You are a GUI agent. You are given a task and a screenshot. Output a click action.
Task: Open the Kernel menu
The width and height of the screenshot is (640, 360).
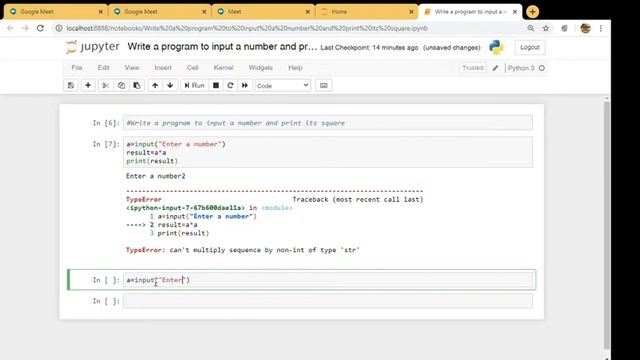tap(223, 68)
